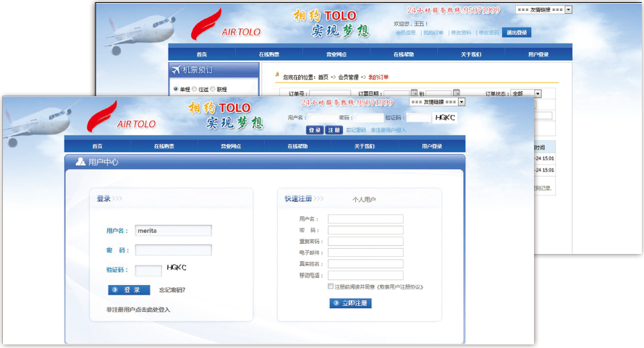The width and height of the screenshot is (644, 348).
Task: Expand the 订单状态 dropdown
Action: click(538, 93)
